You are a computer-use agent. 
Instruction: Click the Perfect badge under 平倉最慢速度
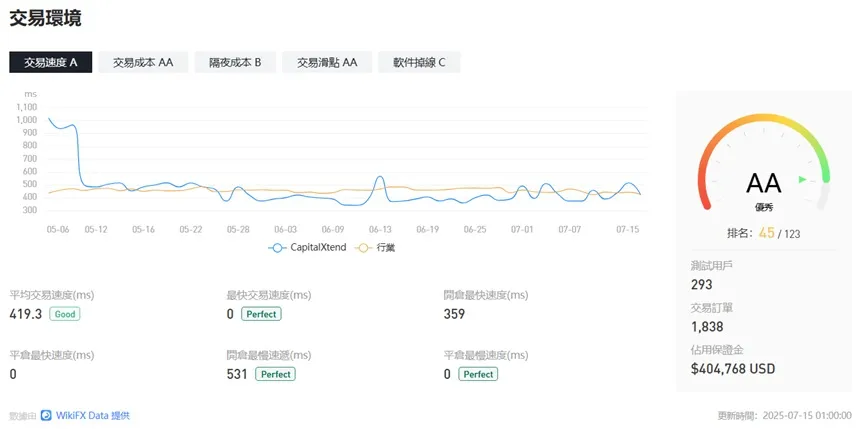pyautogui.click(x=478, y=374)
